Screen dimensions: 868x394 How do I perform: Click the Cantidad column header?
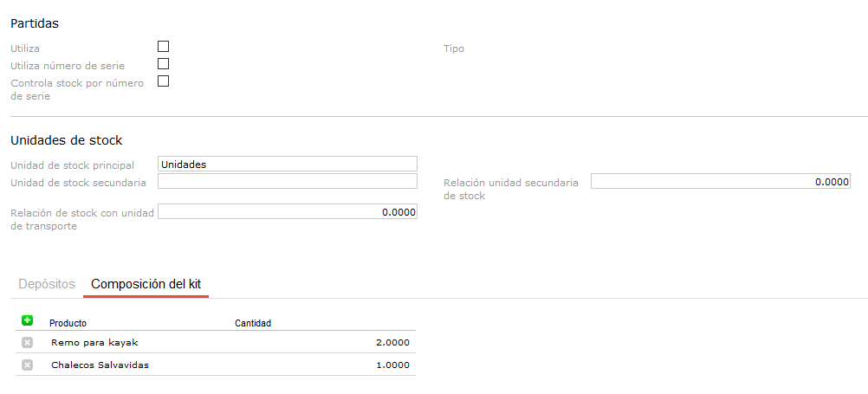pyautogui.click(x=253, y=323)
